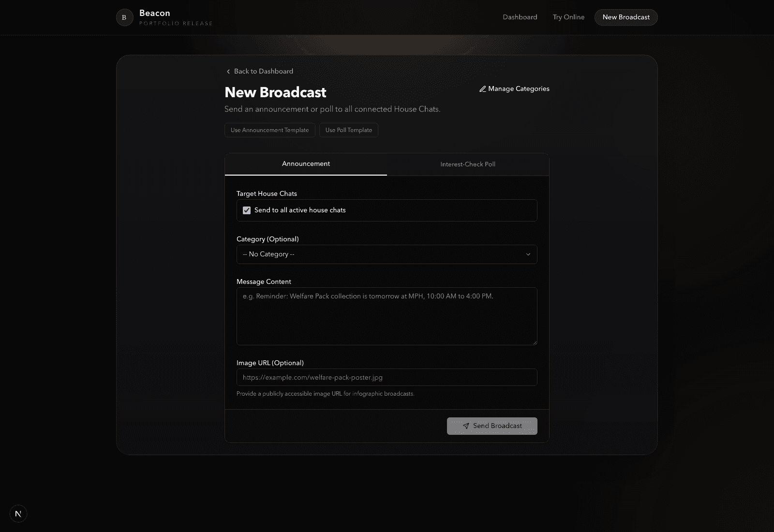Image resolution: width=774 pixels, height=532 pixels.
Task: Click the paper plane icon on Send Broadcast
Action: coord(466,426)
